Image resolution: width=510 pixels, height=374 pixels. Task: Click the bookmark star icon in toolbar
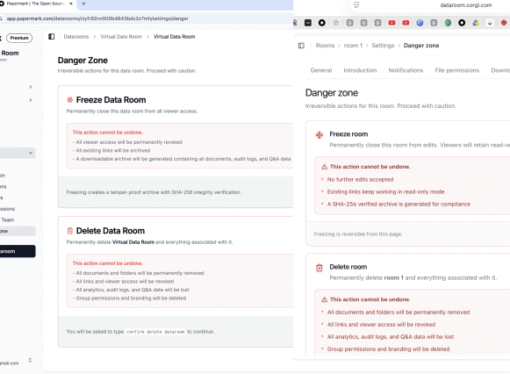(x=336, y=23)
